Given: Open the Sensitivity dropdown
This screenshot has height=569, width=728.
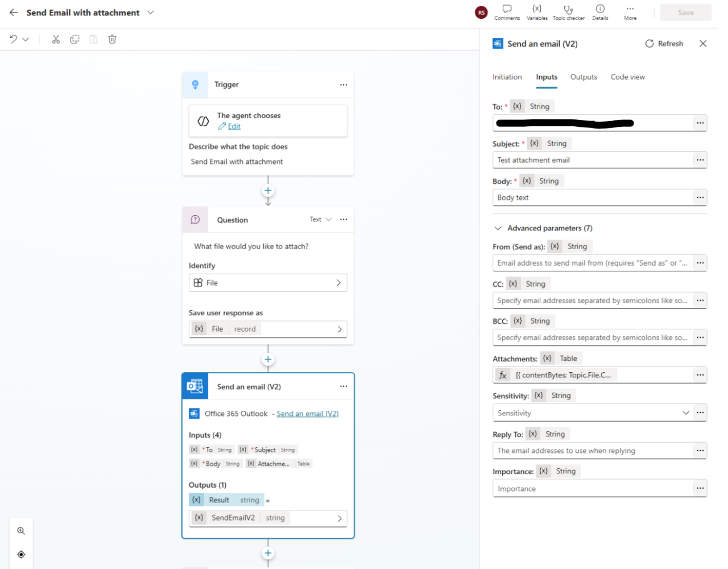Looking at the screenshot, I should click(685, 413).
